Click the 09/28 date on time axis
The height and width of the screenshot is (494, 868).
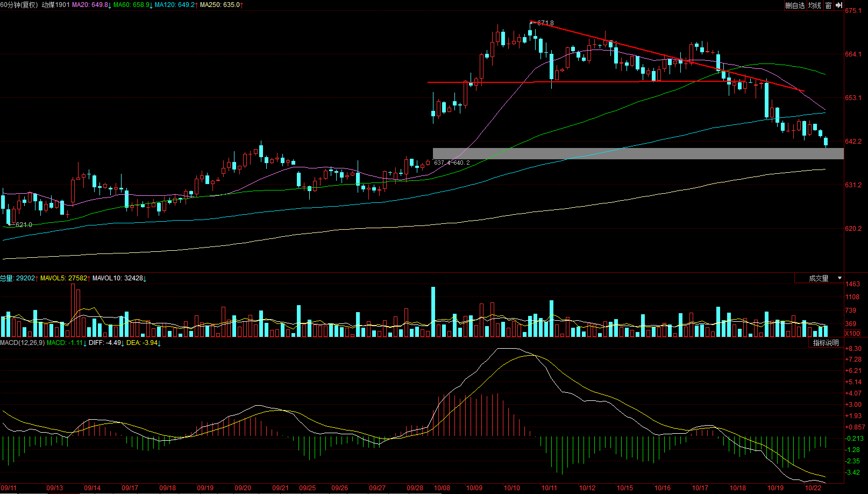415,488
